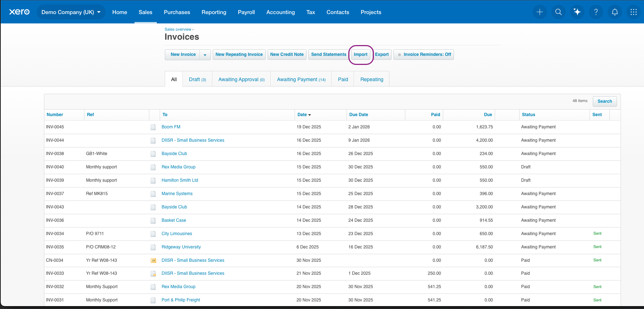Open the AI sparkle assistant icon
Viewport: 644px width, 309px height.
577,12
